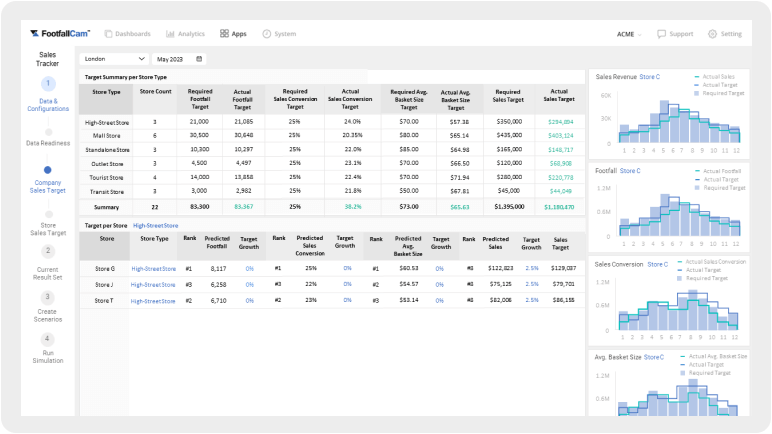Viewport: 772px width, 434px height.
Task: Open the May 2023 date picker
Action: click(179, 59)
